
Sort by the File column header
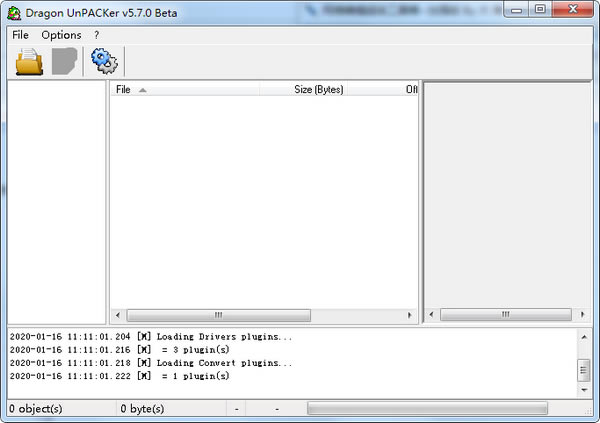pos(185,90)
